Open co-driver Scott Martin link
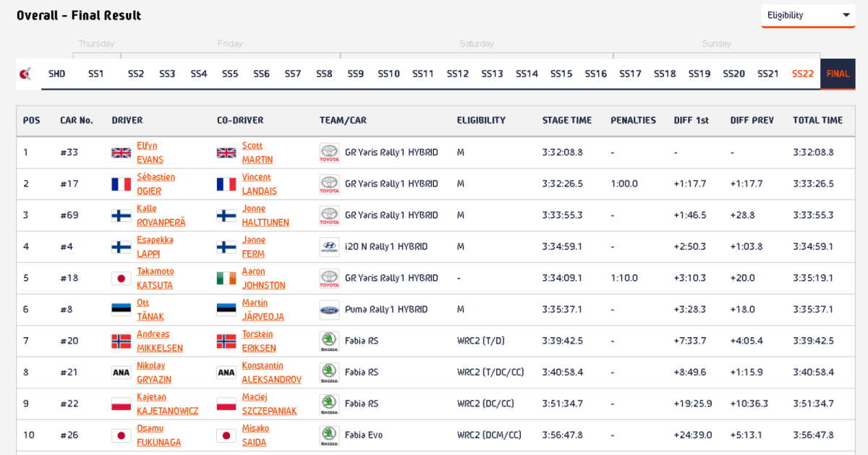This screenshot has height=455, width=868. coord(258,153)
